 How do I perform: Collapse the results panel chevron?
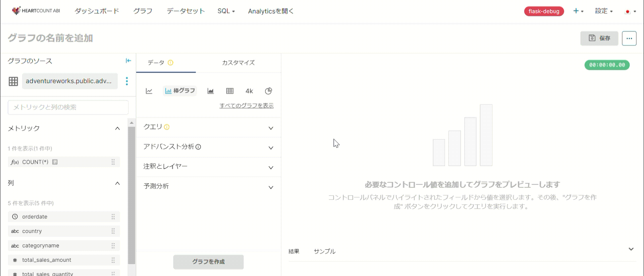point(631,249)
